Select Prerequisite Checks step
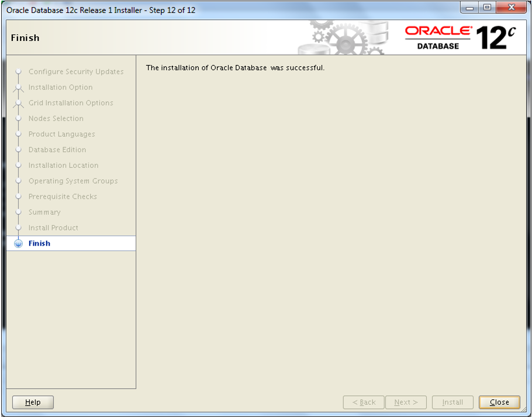The width and height of the screenshot is (532, 417). click(63, 197)
